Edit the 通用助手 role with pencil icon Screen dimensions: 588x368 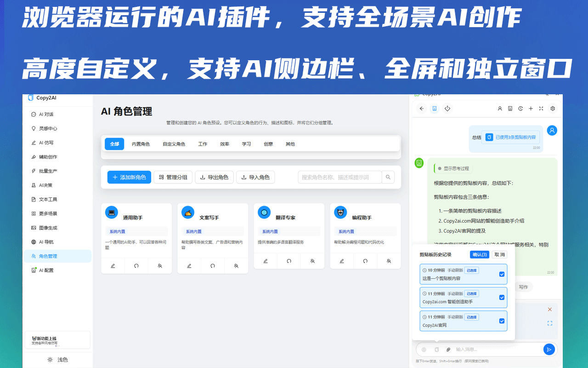click(113, 266)
